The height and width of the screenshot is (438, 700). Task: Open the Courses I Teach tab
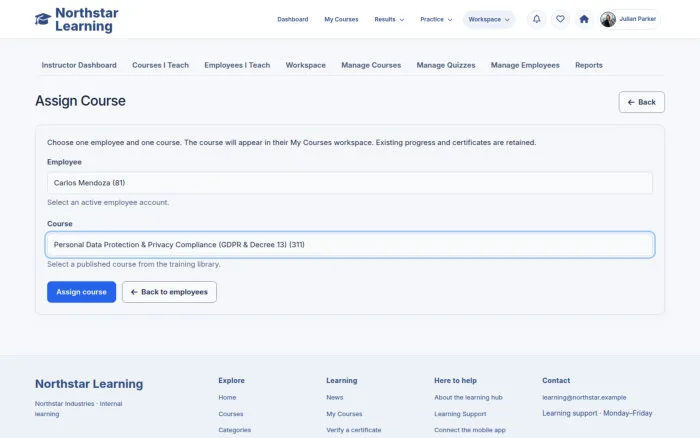pos(160,65)
